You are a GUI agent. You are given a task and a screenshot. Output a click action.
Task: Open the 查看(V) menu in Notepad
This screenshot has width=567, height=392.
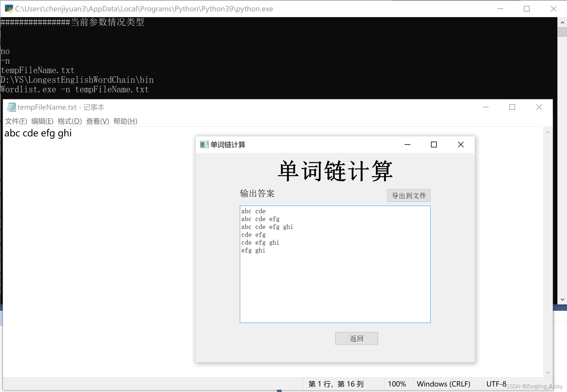click(x=97, y=121)
